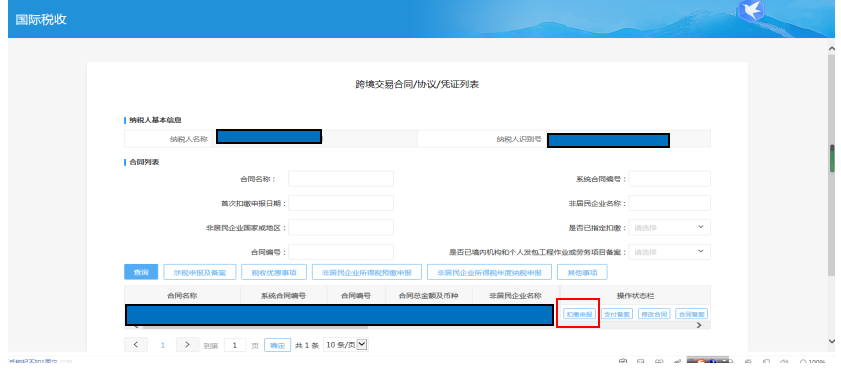The image size is (841, 370).
Task: Click the green vertical scrollbar thumb
Action: (832, 158)
